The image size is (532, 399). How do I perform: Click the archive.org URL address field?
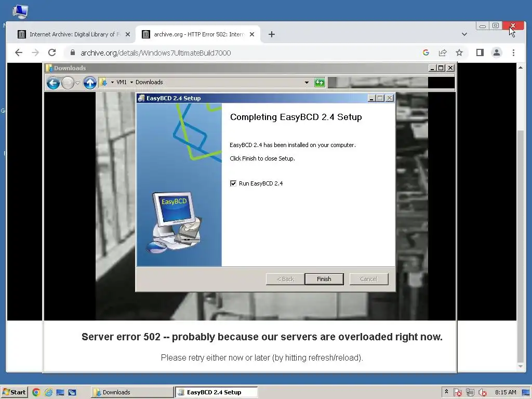[155, 53]
